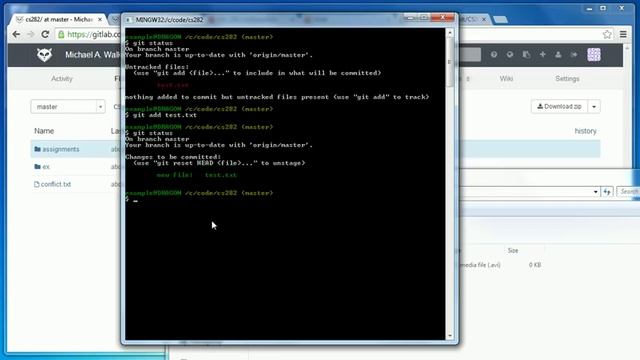Create new project via plus icon

click(x=542, y=54)
